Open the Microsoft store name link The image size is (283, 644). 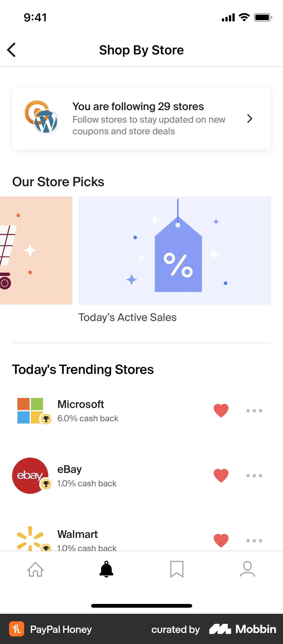[81, 404]
